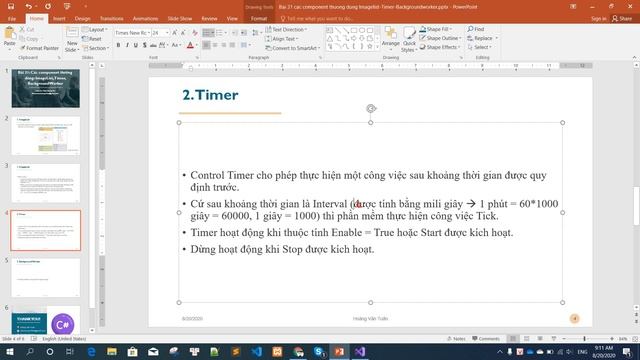Open Visual Studio Code from taskbar
Screen dimensions: 640x360
[x=256, y=351]
